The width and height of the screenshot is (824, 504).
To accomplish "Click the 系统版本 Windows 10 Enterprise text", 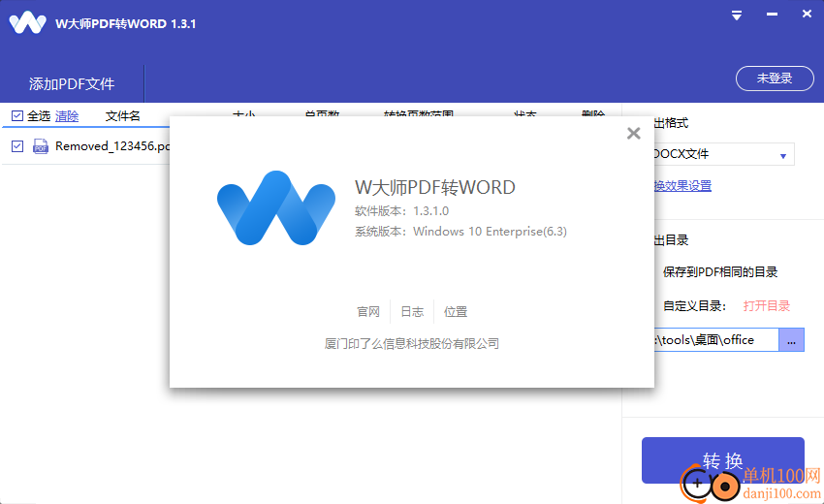I will 460,232.
